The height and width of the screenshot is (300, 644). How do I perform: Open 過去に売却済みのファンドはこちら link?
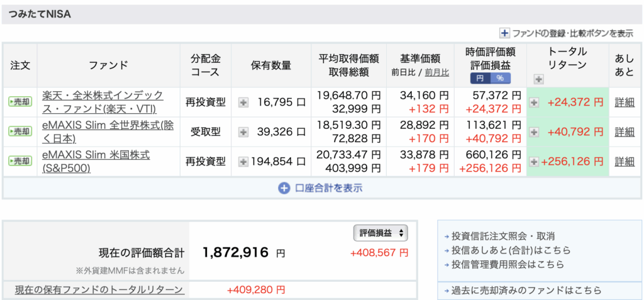click(526, 290)
